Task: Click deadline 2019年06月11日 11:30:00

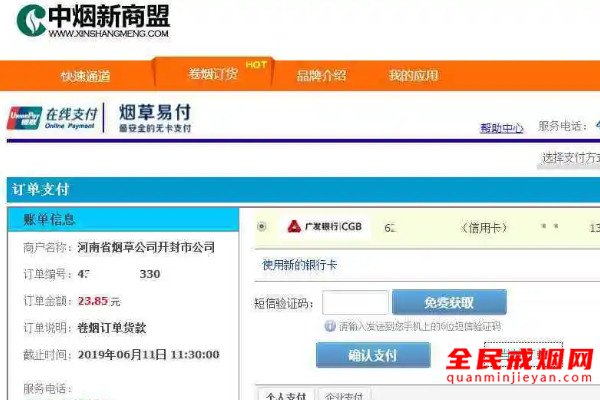Action: (148, 354)
